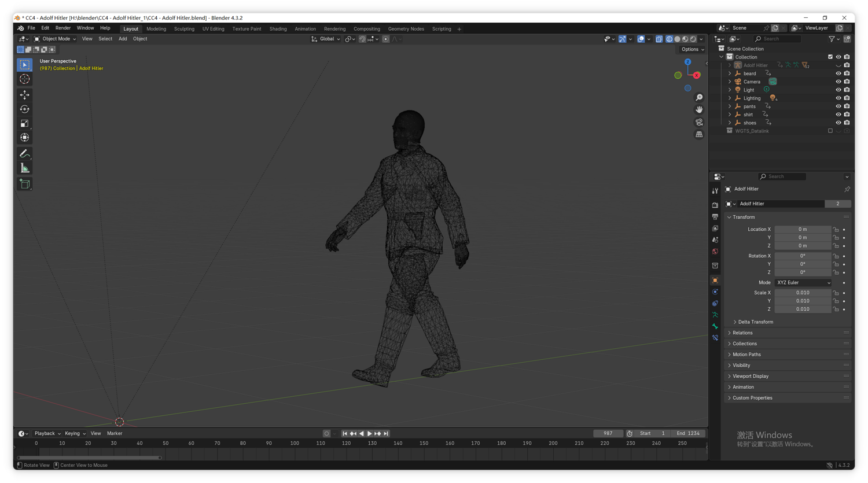The height and width of the screenshot is (483, 868).
Task: Click the Add Cube tool icon
Action: pyautogui.click(x=24, y=184)
